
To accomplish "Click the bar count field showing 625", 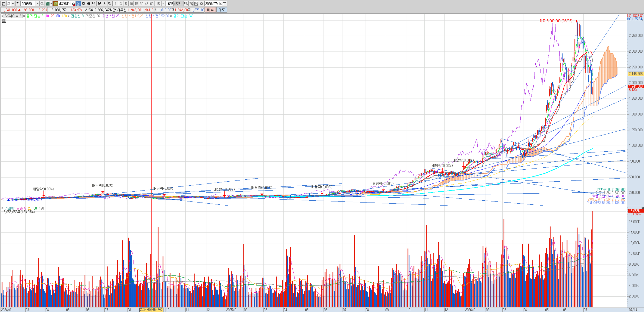I will (170, 4).
